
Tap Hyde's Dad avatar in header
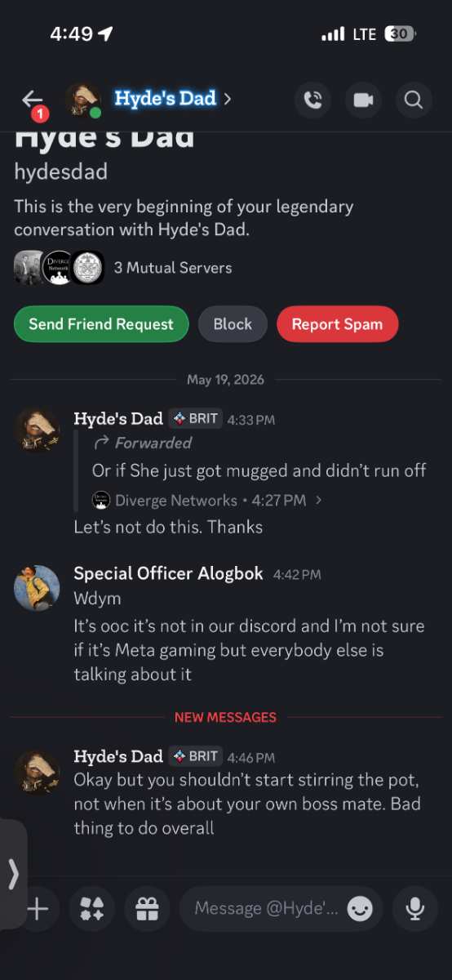(x=83, y=100)
